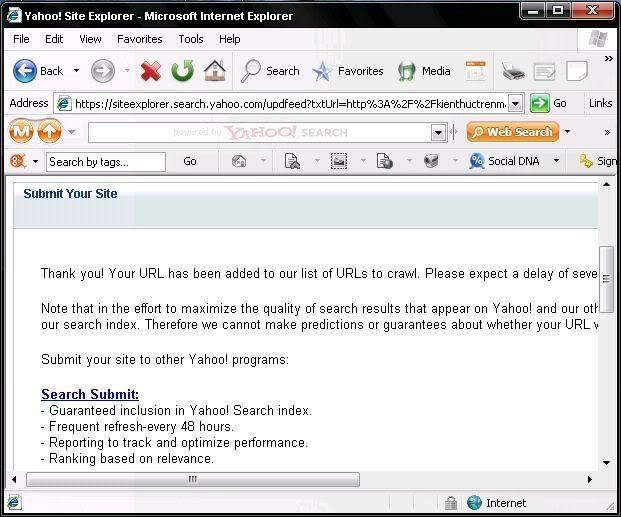
Task: Open the Search pane in toolbar
Action: coord(270,71)
